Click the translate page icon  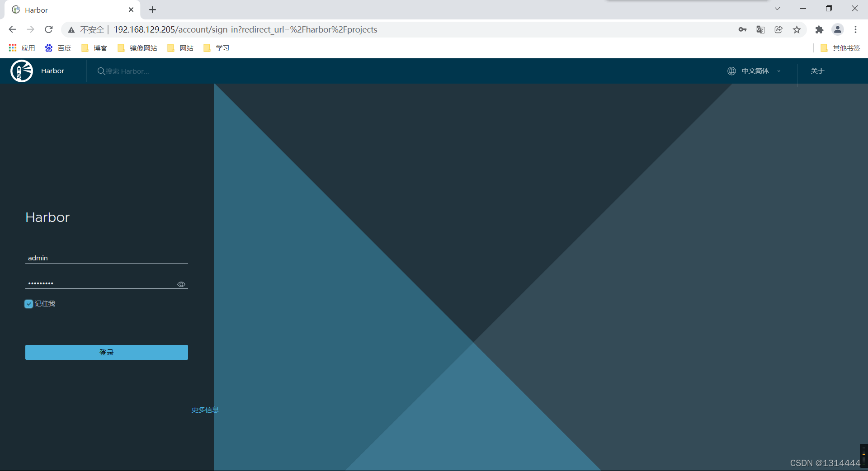point(760,29)
